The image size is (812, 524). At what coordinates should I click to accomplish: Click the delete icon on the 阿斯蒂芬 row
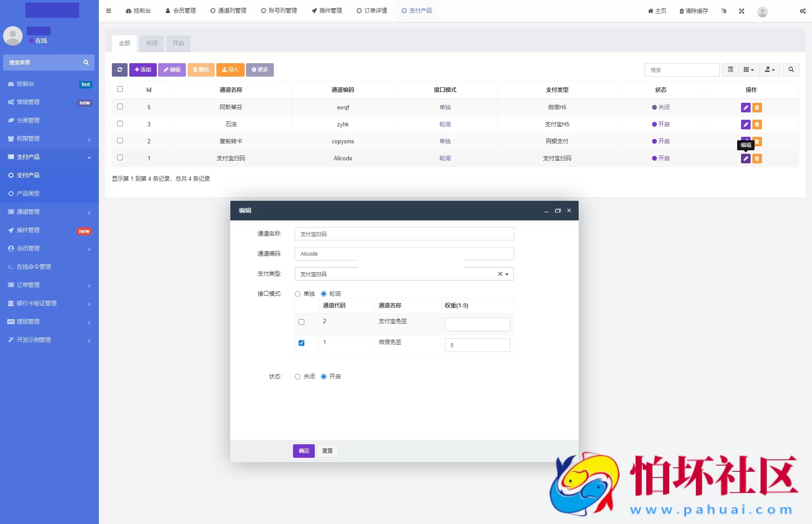[x=757, y=107]
